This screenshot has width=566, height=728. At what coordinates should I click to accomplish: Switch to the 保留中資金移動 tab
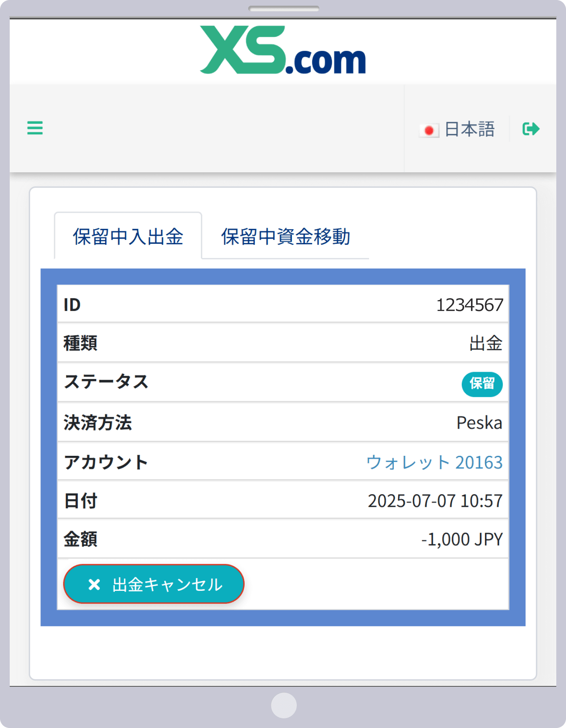(x=285, y=236)
